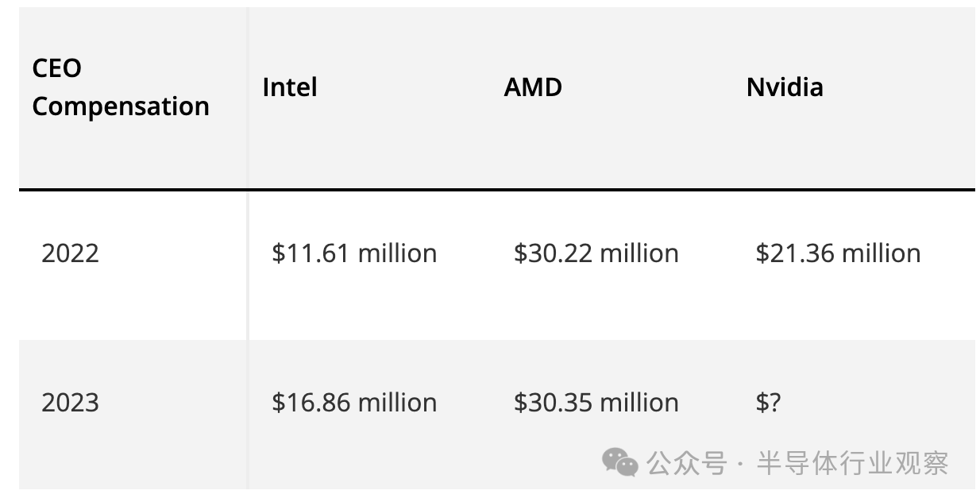Image resolution: width=980 pixels, height=502 pixels.
Task: Click the $30.22 figure for AMD
Action: pyautogui.click(x=553, y=253)
